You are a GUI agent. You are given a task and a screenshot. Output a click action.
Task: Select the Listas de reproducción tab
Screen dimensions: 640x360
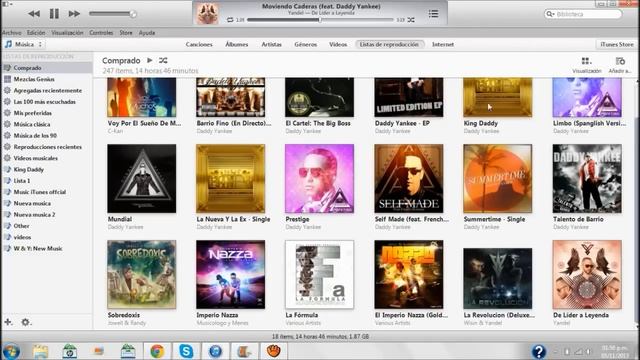point(389,44)
